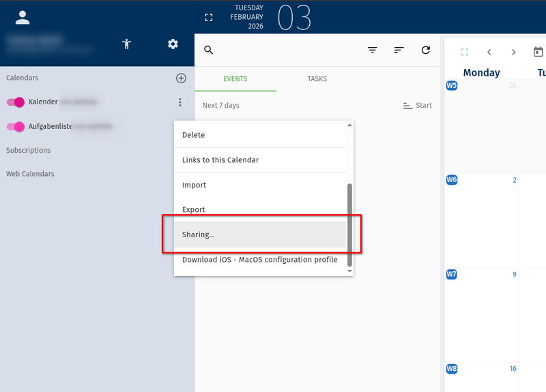The height and width of the screenshot is (392, 546).
Task: Click the add calendar plus icon
Action: 181,78
